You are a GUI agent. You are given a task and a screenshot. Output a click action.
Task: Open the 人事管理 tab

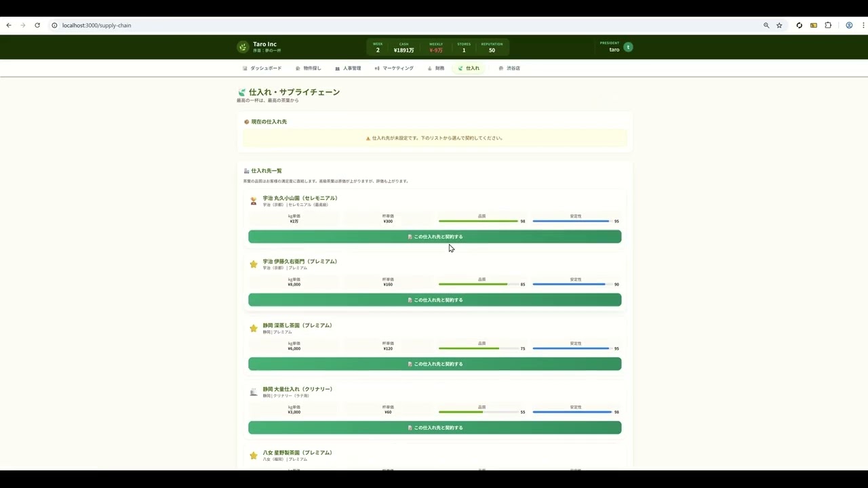pyautogui.click(x=348, y=68)
